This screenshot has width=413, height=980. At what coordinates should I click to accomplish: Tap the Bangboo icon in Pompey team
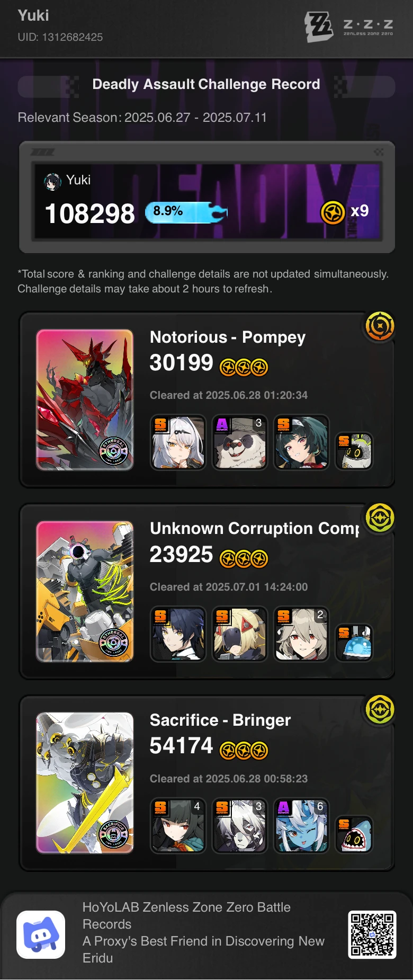tap(354, 451)
